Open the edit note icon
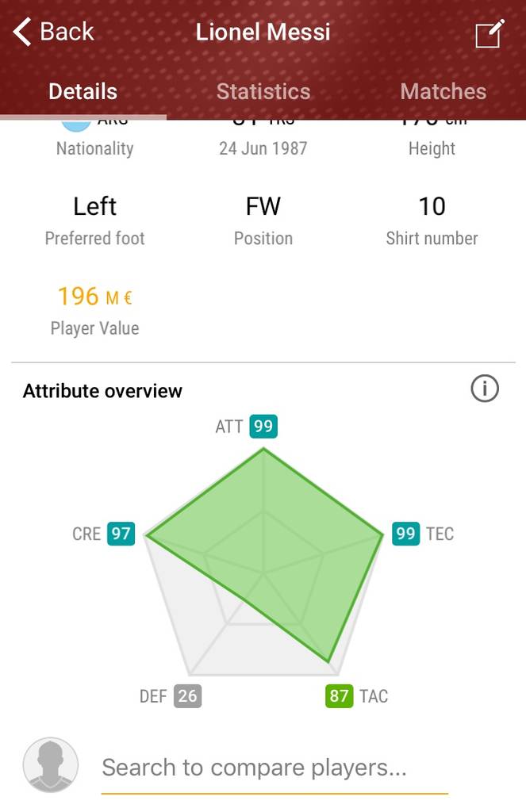The height and width of the screenshot is (812, 526). [490, 33]
